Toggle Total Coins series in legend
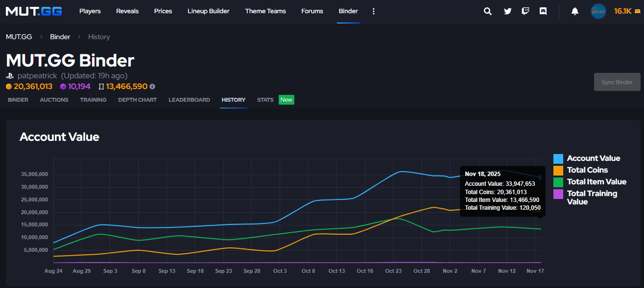This screenshot has height=288, width=644. coord(587,170)
